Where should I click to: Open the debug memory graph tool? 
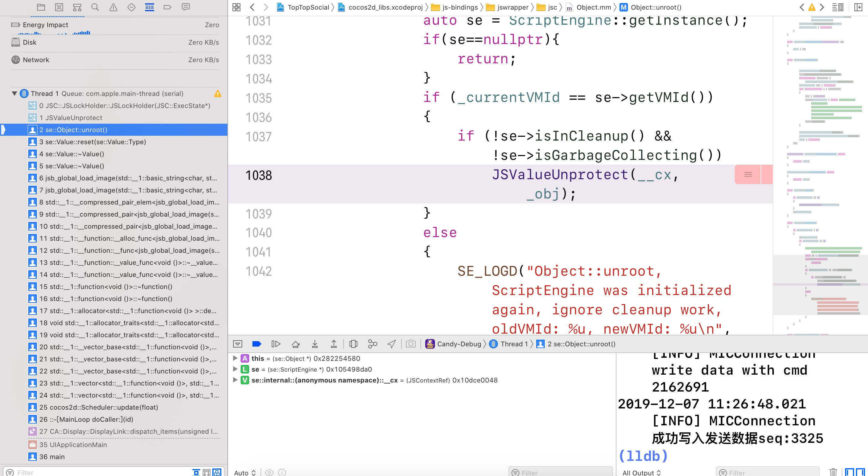(372, 344)
